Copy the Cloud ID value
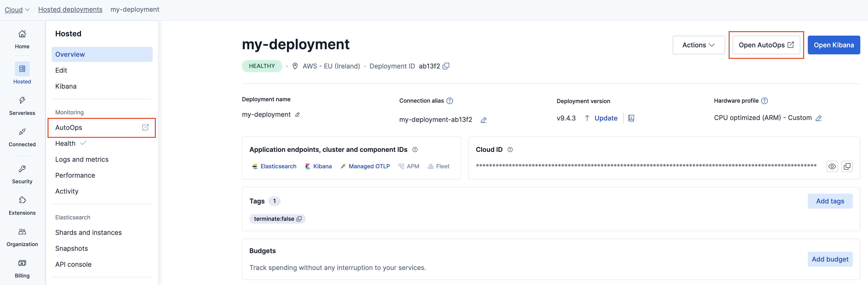Screen dimensions: 868x285 click(x=847, y=166)
